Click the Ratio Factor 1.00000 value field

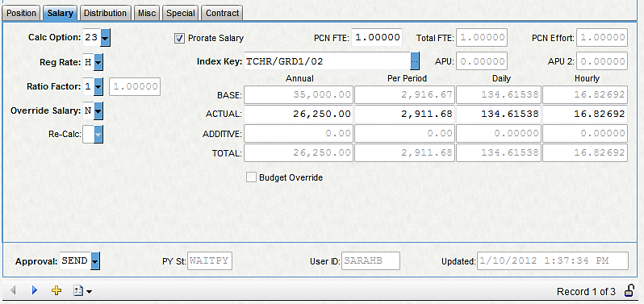click(x=135, y=86)
